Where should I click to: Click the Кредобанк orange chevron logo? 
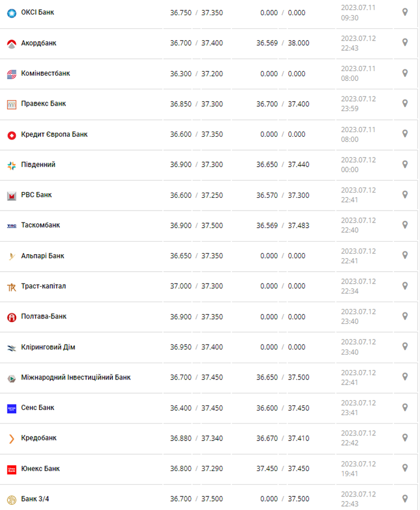[x=11, y=438]
